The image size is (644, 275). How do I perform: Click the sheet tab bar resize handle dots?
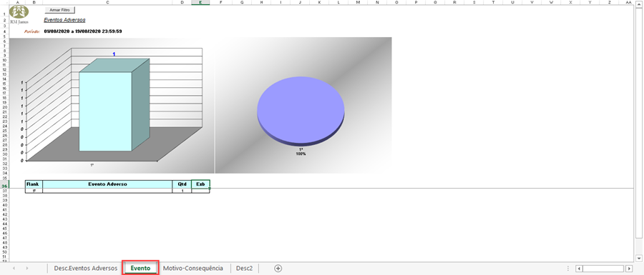click(x=568, y=269)
